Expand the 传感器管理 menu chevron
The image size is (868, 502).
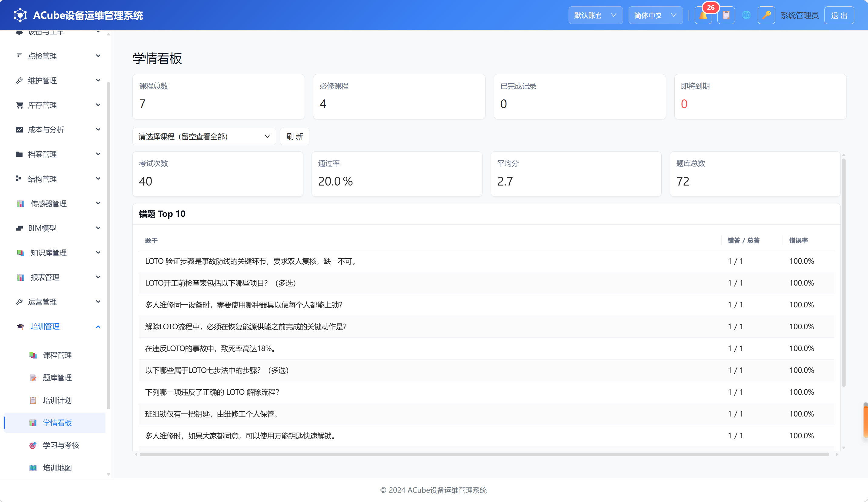pyautogui.click(x=98, y=203)
